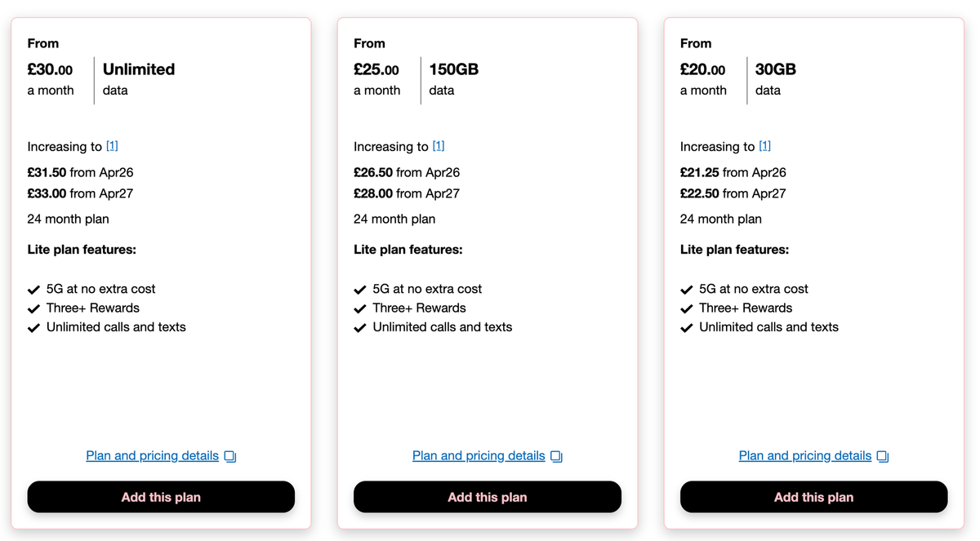Click the checkmark beside Unlimited plan's Three+ Rewards
Viewport: 980px width, 541px height.
pos(33,308)
